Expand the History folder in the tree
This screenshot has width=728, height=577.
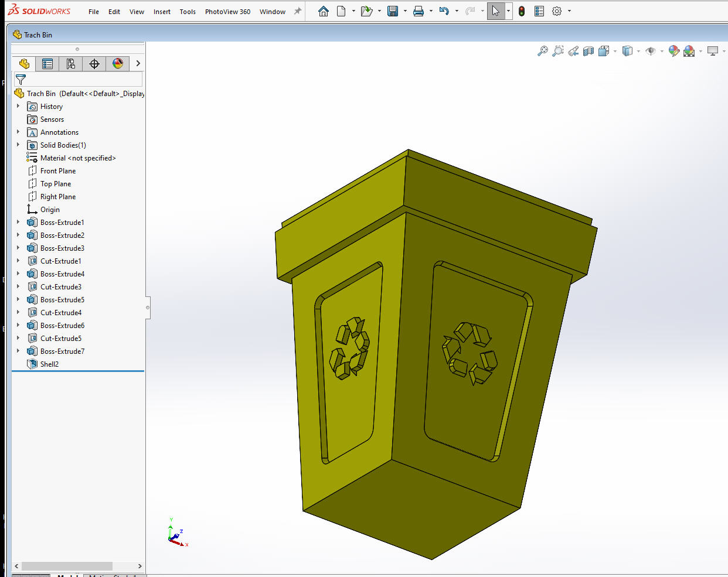[x=18, y=107]
